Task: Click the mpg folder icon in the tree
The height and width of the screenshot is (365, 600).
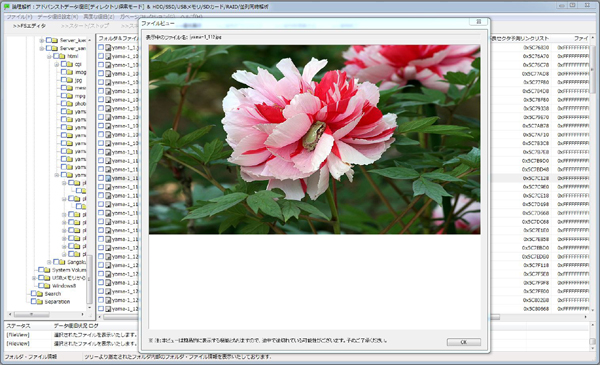Action: 70,96
